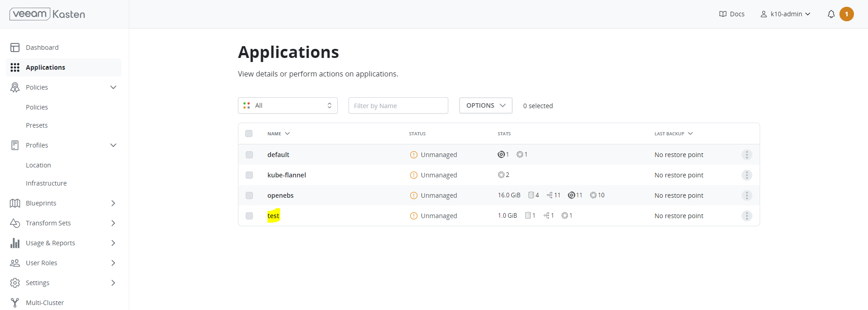This screenshot has height=310, width=868.
Task: Click the orange notification count badge
Action: [x=846, y=14]
